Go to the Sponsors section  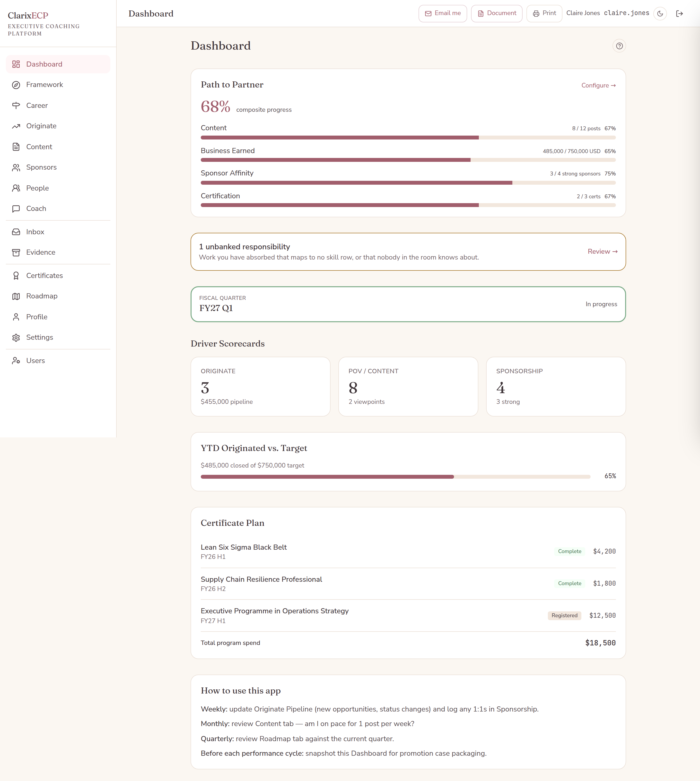58,167
